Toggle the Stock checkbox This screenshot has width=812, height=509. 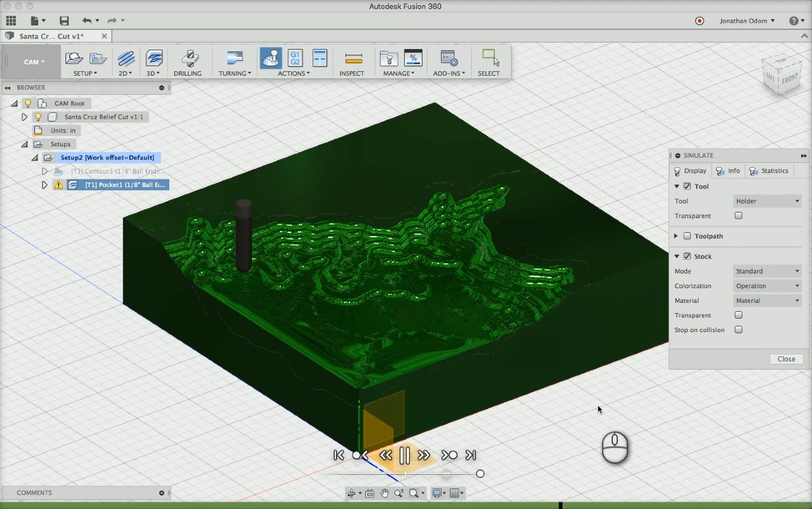pyautogui.click(x=687, y=256)
